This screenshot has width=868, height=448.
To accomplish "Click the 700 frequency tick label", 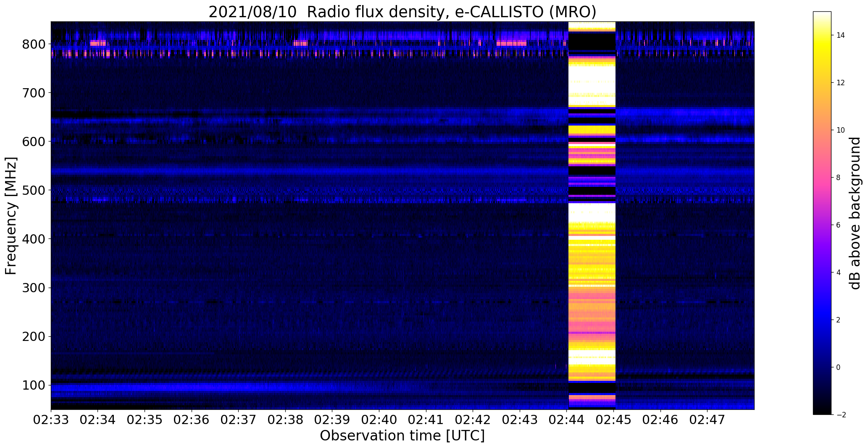I will click(34, 93).
